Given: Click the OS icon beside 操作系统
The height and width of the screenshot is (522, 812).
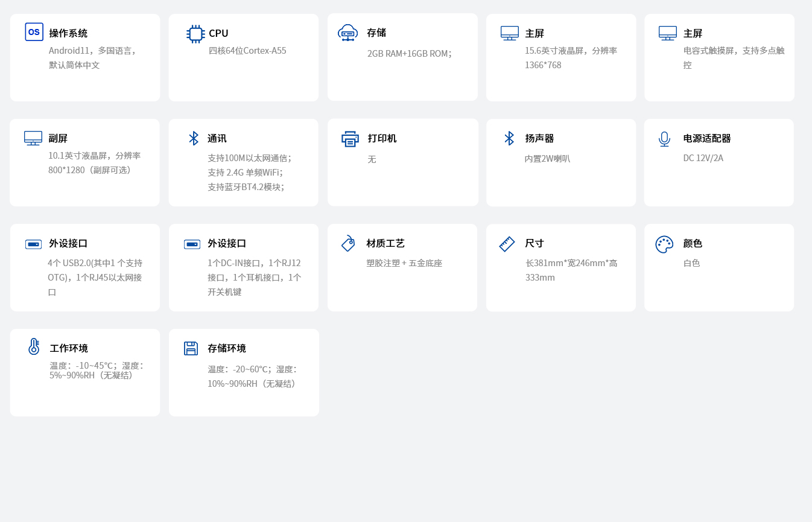Looking at the screenshot, I should click(34, 32).
